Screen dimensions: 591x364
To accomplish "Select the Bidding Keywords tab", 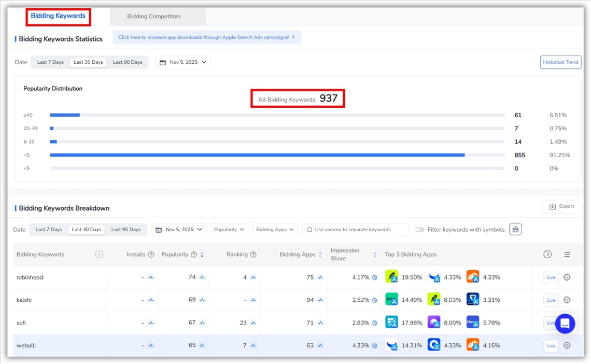I will (58, 16).
